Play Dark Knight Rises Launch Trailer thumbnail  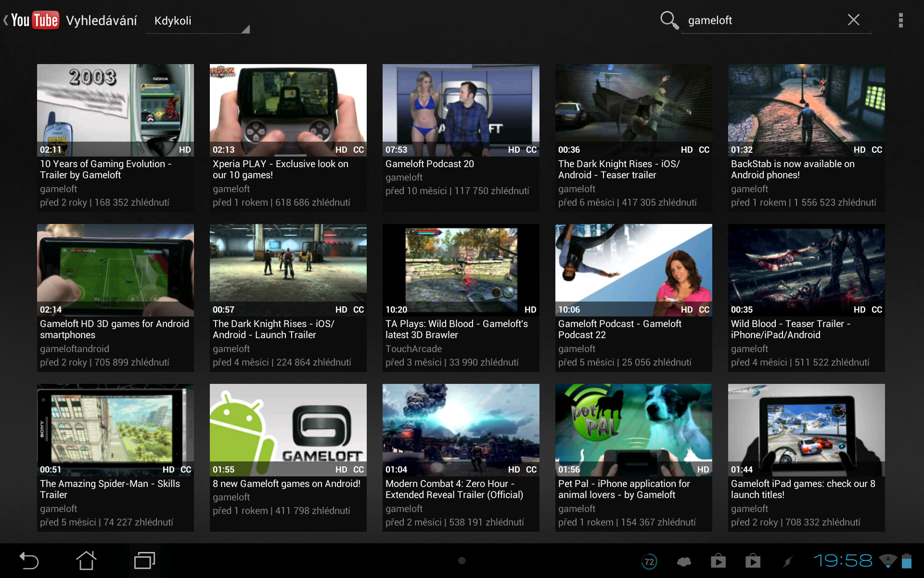[x=288, y=270]
